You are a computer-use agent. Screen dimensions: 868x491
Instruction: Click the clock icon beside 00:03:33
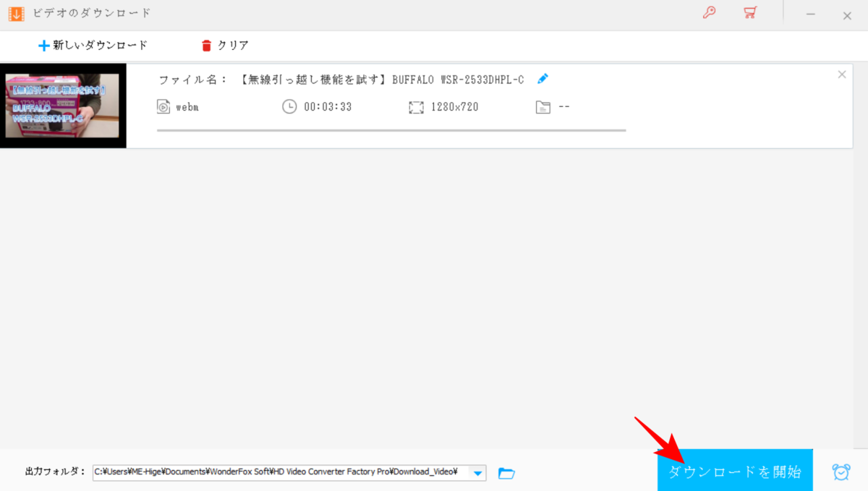[289, 107]
